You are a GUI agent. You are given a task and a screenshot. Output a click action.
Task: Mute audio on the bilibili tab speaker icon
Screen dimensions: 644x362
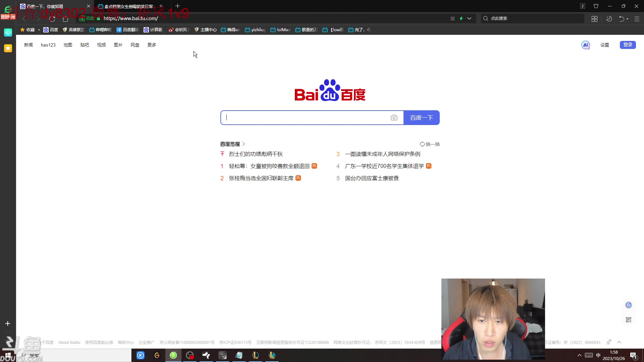coord(161,6)
